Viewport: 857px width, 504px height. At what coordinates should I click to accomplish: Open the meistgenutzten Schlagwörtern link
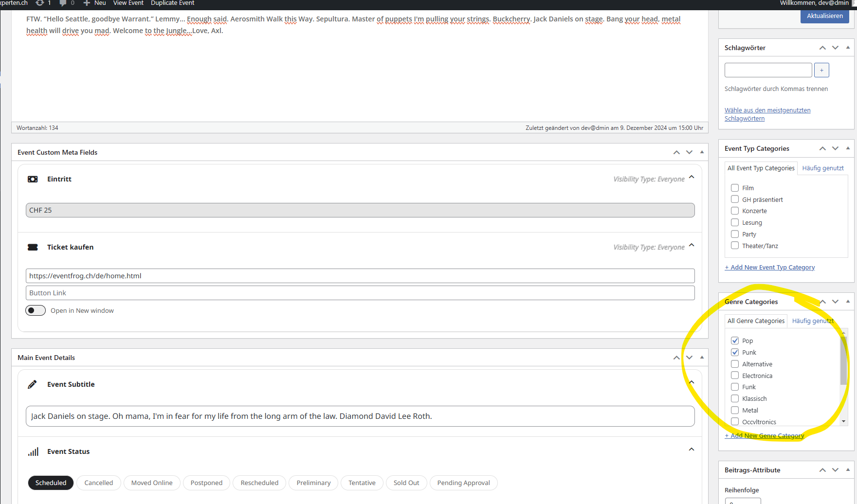point(767,114)
